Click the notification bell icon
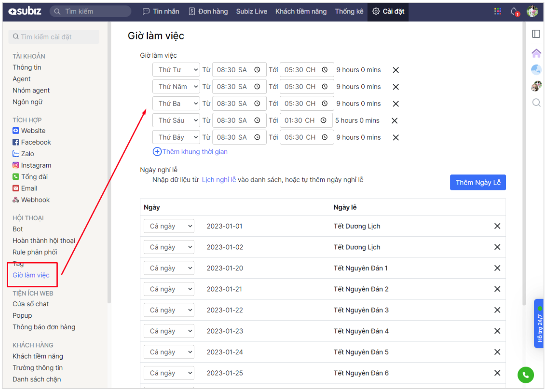Image resolution: width=547 pixels, height=392 pixels. pos(514,11)
